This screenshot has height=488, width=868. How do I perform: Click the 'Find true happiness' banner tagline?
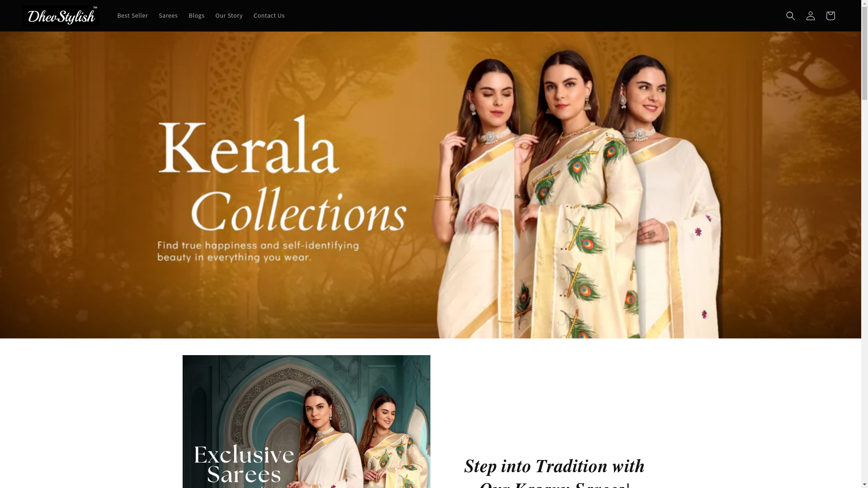[258, 252]
